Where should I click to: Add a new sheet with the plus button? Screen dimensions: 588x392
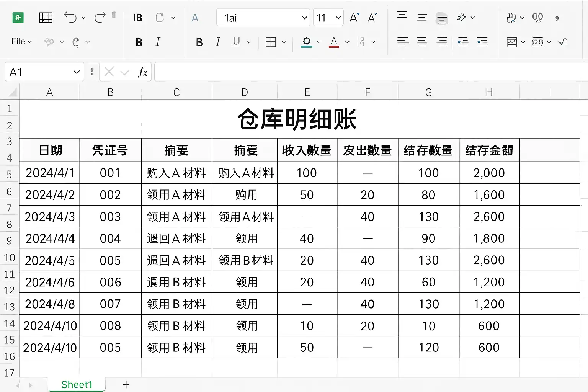point(126,385)
